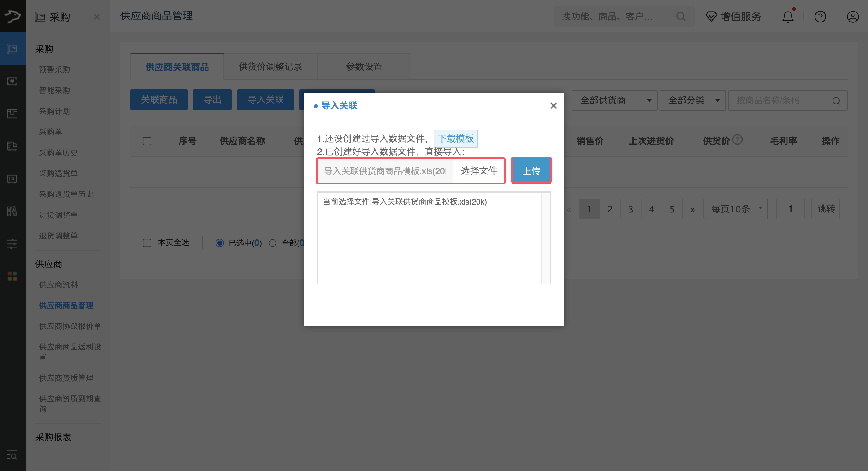Open the settings sliders icon in sidebar
This screenshot has width=868, height=471.
12,243
